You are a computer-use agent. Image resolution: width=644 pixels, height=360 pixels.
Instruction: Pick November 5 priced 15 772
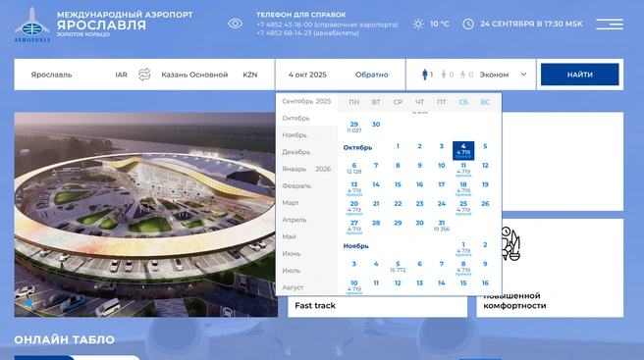398,267
